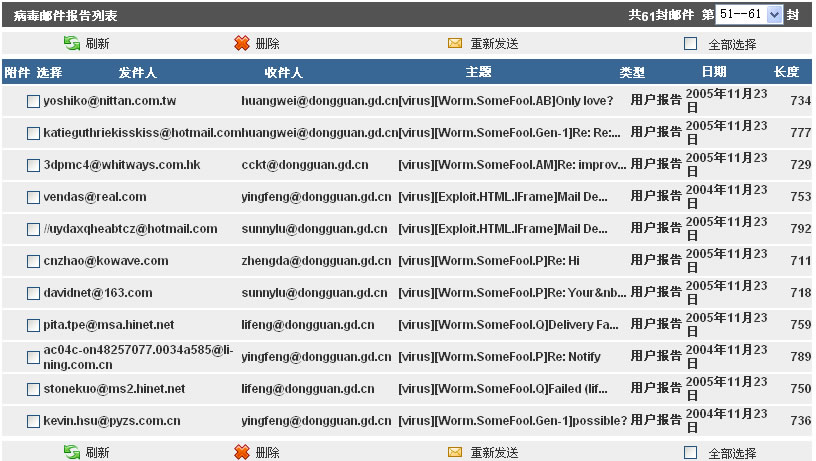Click the 发件人 column header
This screenshot has width=816, height=461.
pos(137,73)
